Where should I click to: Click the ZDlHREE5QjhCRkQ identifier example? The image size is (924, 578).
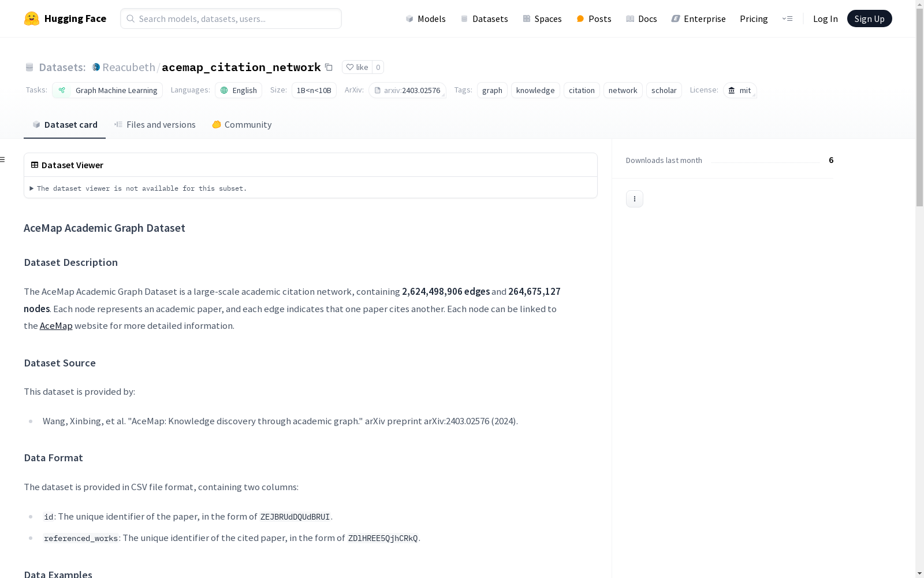[383, 538]
